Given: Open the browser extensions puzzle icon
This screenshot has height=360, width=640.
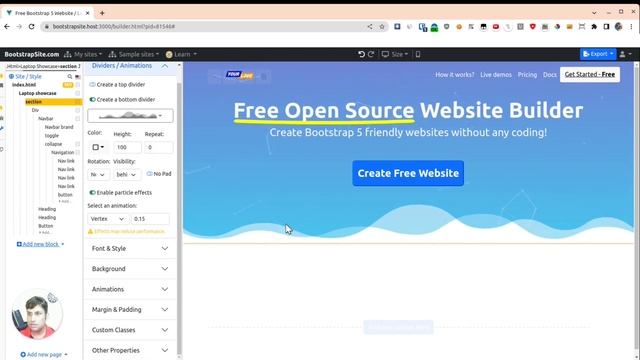Looking at the screenshot, I should pos(594,27).
